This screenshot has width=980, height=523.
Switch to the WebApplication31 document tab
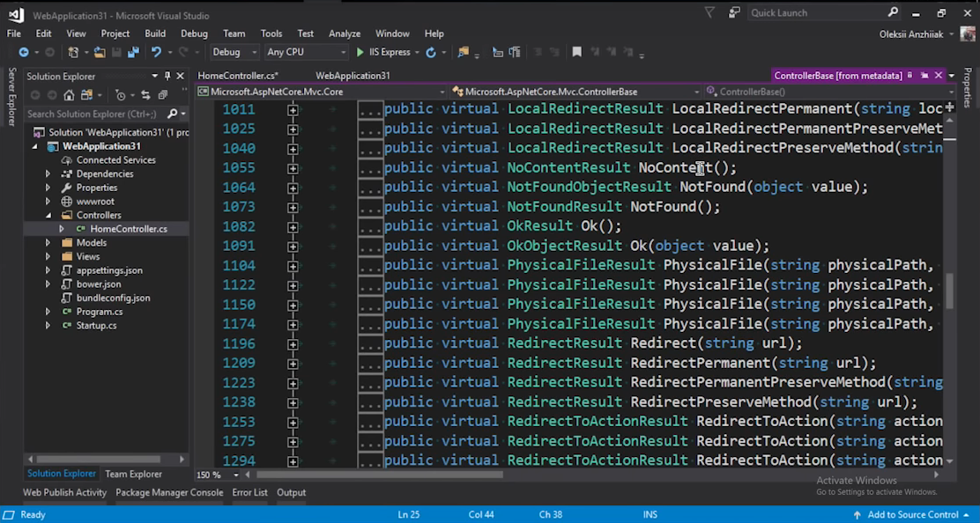(x=353, y=76)
